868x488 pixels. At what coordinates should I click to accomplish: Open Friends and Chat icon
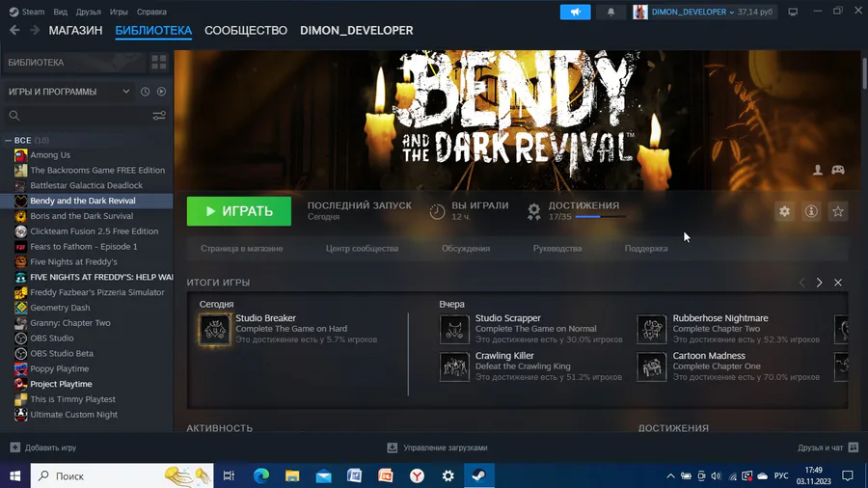coord(854,447)
